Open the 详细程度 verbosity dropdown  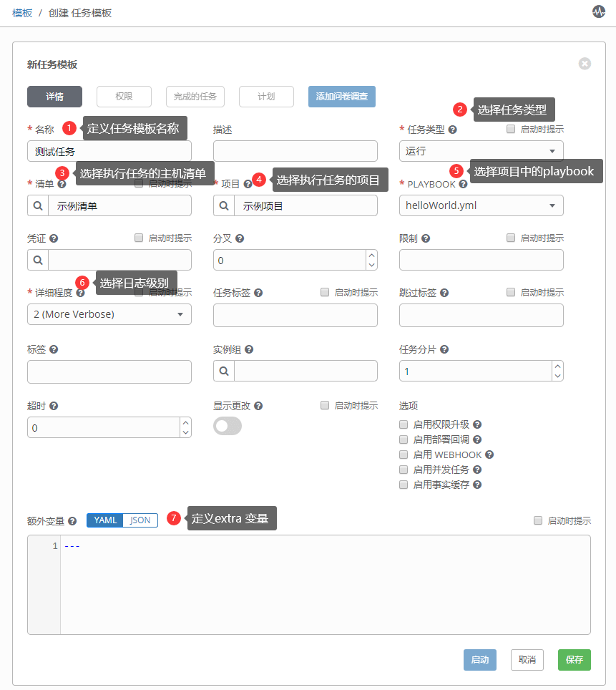click(109, 314)
